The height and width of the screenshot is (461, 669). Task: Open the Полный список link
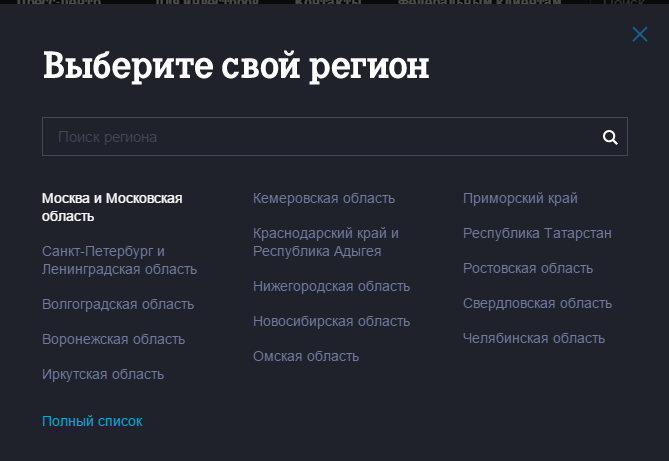point(92,421)
